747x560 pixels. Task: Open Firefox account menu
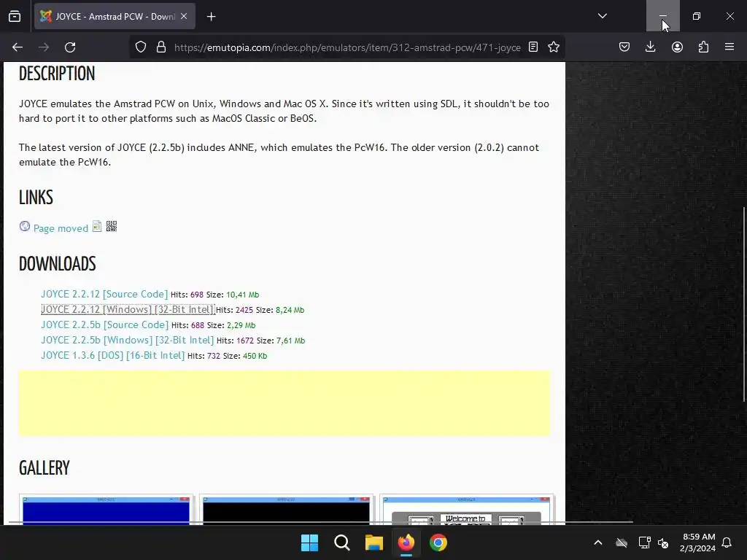(677, 47)
